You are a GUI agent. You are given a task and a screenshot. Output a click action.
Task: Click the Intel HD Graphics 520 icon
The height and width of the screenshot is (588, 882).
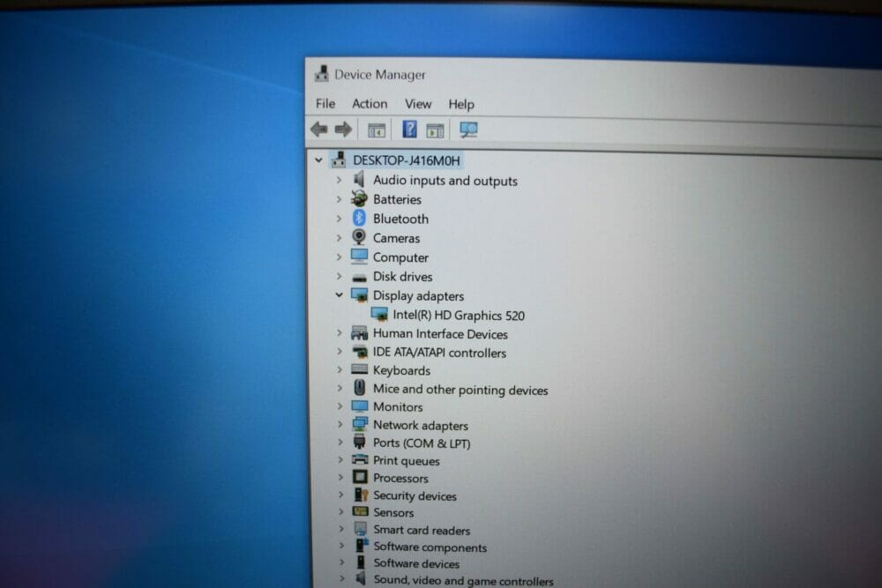tap(379, 314)
